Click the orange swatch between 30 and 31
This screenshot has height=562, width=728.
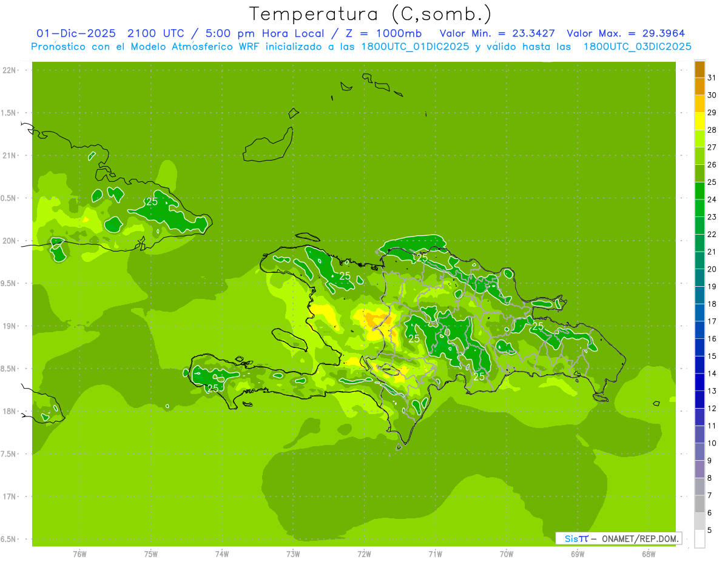click(699, 87)
